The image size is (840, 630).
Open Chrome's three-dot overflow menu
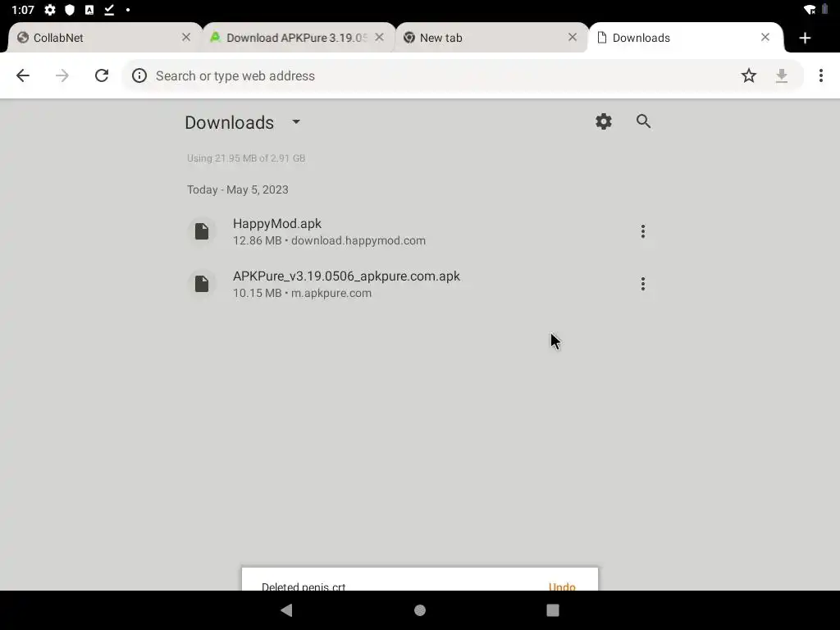coord(820,75)
